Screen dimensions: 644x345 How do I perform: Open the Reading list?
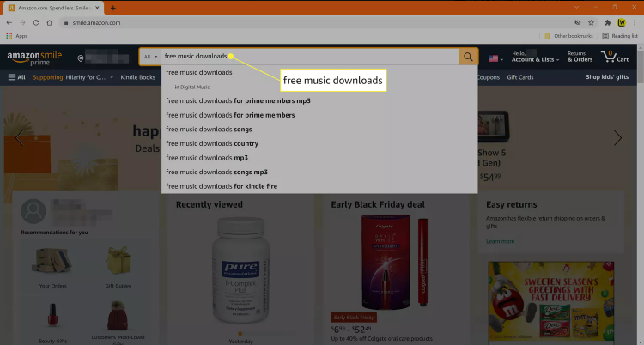[x=620, y=36]
